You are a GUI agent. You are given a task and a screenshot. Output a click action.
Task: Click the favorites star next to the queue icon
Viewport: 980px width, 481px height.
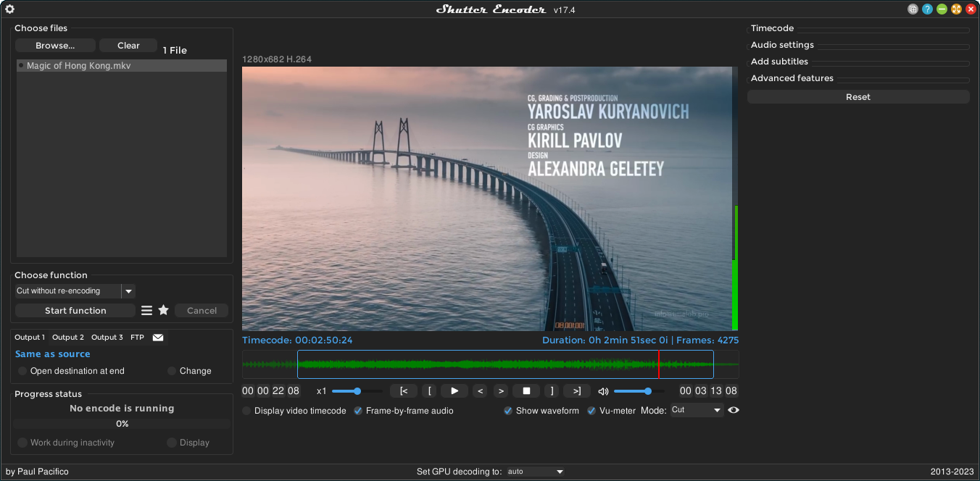[163, 310]
